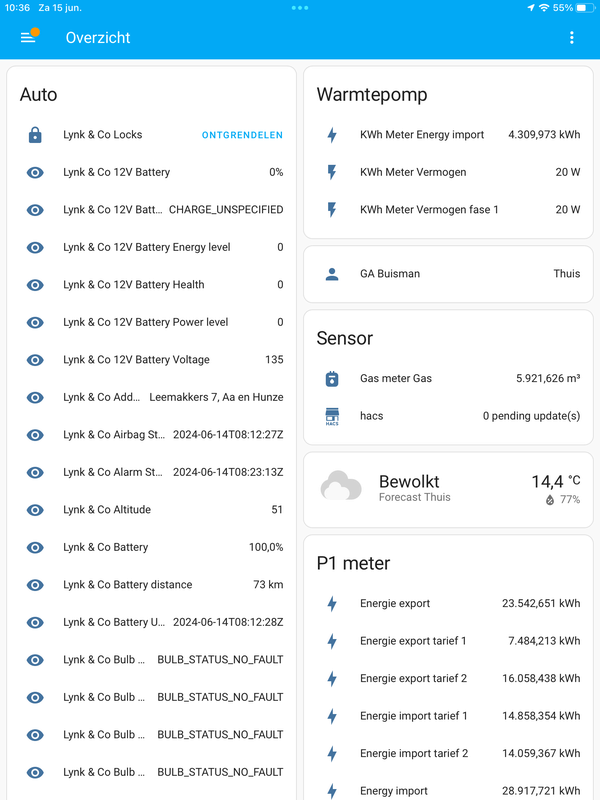Screen dimensions: 600x800
Task: Click the gas meter icon
Action: tap(332, 379)
